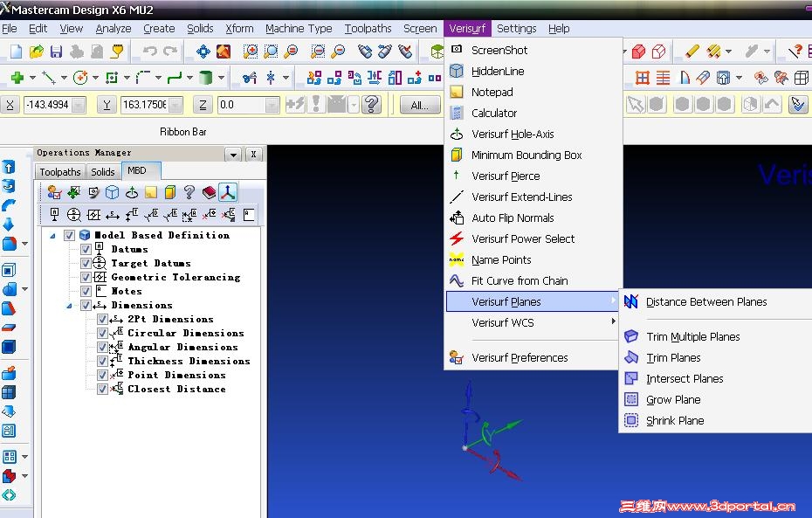Toggle the Datums checkbox
This screenshot has width=812, height=518.
click(86, 249)
